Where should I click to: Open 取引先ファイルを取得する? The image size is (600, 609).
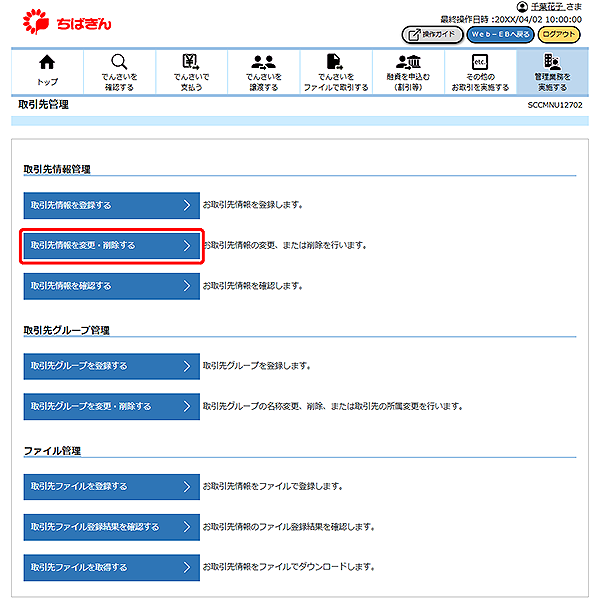[111, 567]
